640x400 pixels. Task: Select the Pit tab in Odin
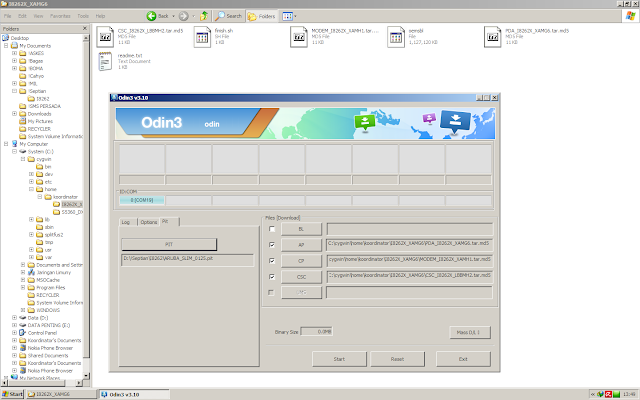[x=169, y=221]
